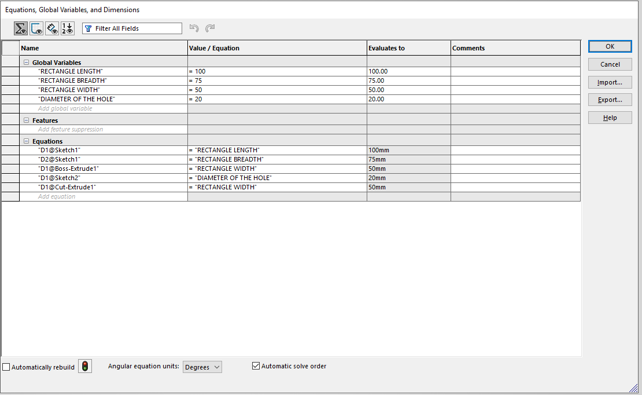Viewport: 642px width, 395px height.
Task: Click the 75.00 evaluated value cell
Action: (x=409, y=81)
